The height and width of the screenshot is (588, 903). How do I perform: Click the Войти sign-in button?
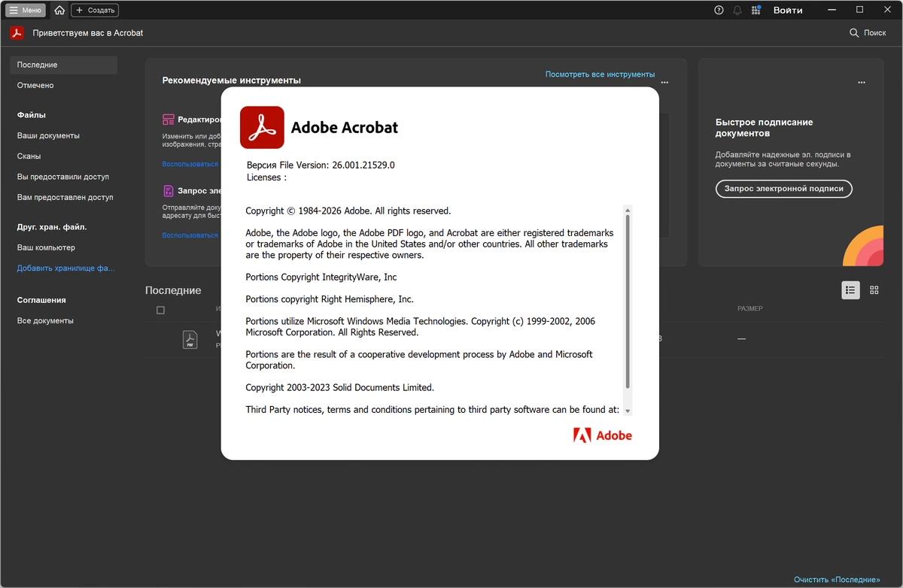point(788,11)
